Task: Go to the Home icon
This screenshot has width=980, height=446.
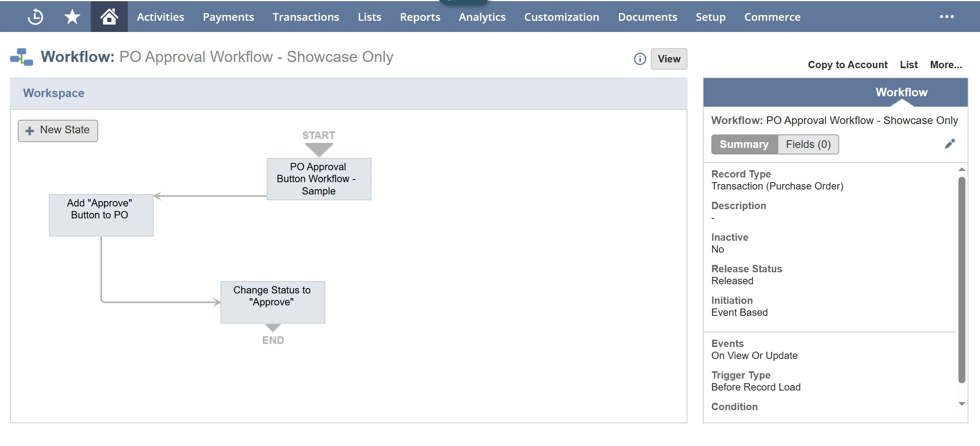Action: [x=109, y=17]
